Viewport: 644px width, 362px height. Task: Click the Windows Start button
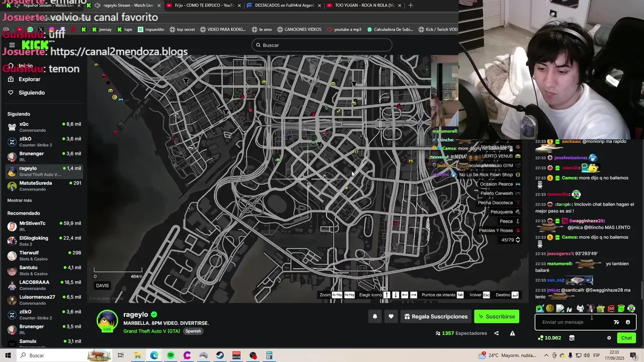pyautogui.click(x=8, y=355)
